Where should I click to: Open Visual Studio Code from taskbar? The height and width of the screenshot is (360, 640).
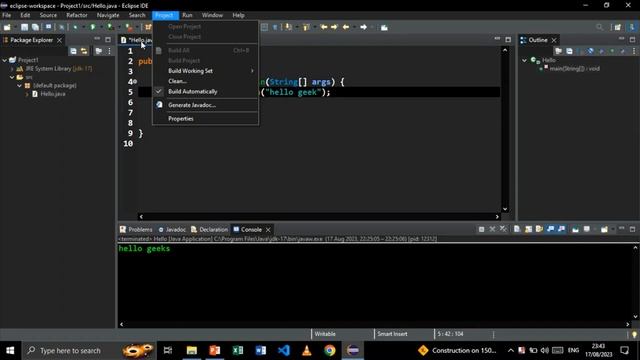tap(284, 350)
